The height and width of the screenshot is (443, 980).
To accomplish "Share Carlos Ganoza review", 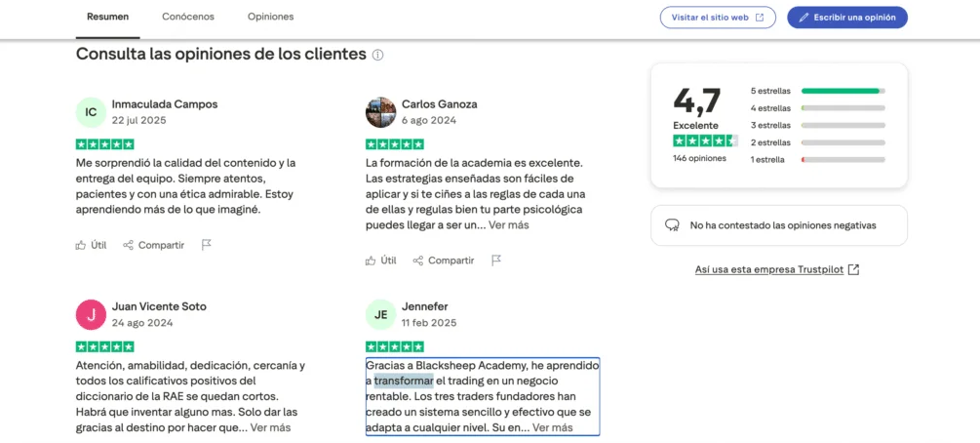I will pyautogui.click(x=444, y=261).
